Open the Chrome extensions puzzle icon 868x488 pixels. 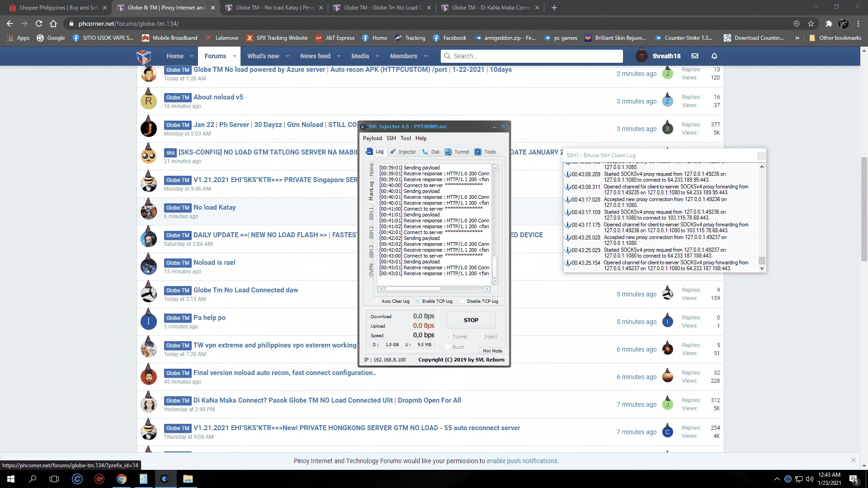(x=829, y=23)
